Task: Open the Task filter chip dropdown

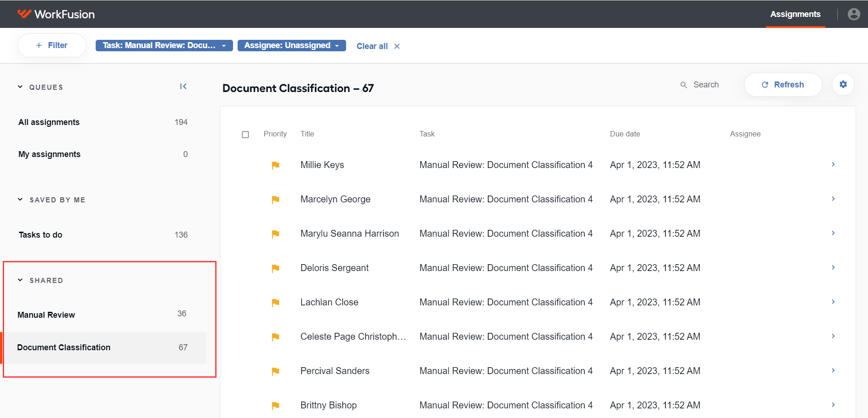Action: coord(164,45)
